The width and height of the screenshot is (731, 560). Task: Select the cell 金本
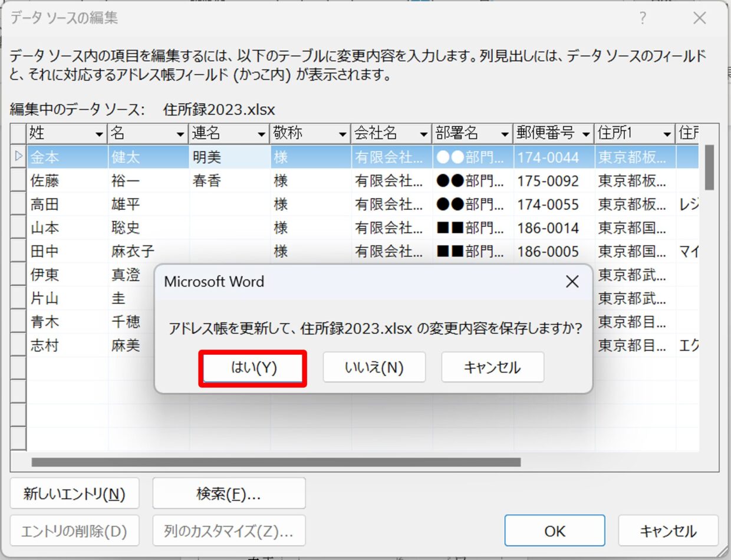point(67,157)
